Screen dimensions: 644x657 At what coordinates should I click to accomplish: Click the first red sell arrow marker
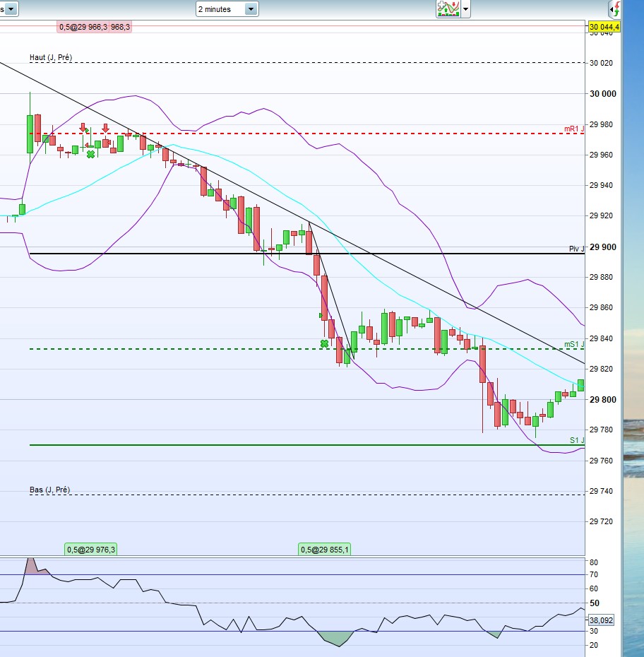[83, 127]
